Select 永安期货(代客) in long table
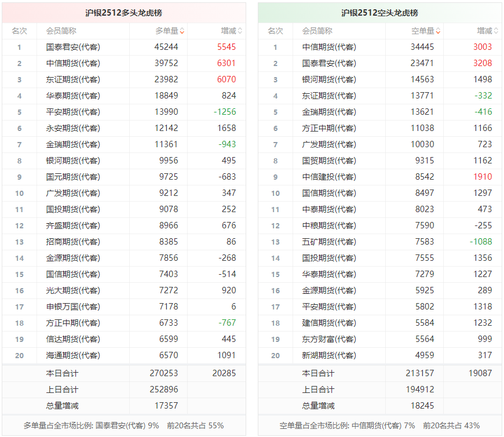This screenshot has width=504, height=437. coord(73,128)
